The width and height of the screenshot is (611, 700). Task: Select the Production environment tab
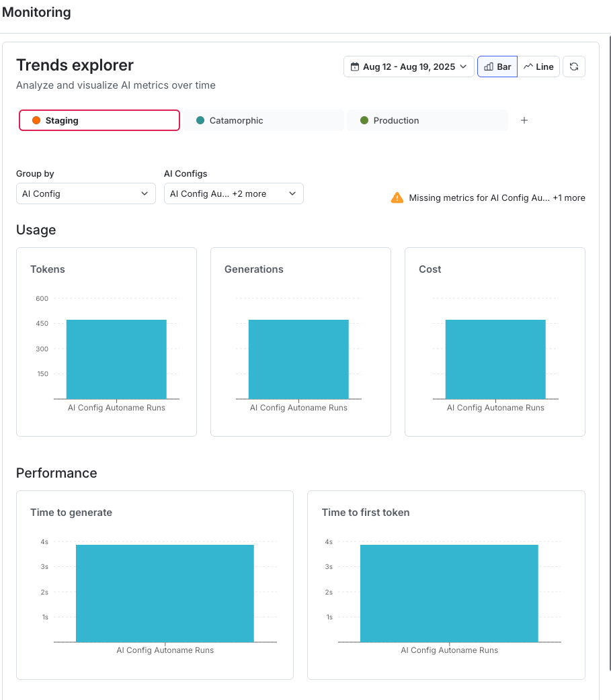(427, 120)
